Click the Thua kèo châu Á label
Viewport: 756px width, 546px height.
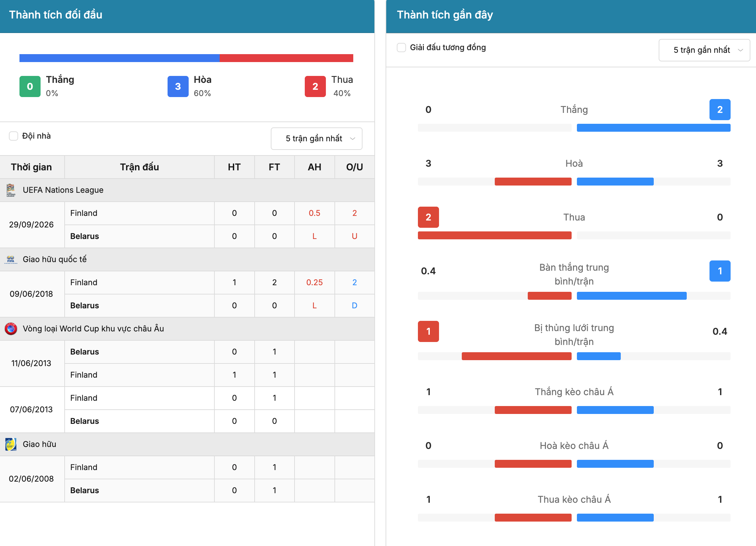click(x=574, y=500)
